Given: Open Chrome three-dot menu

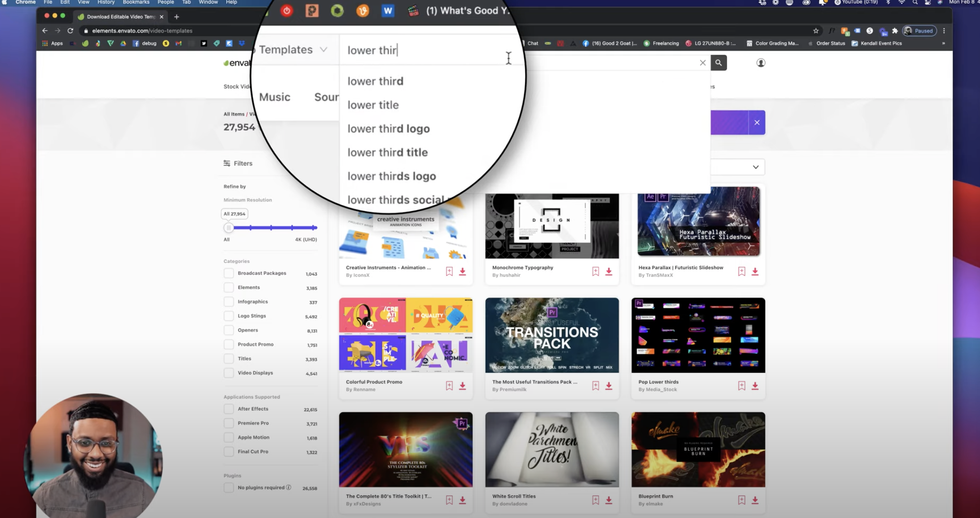Looking at the screenshot, I should click(944, 31).
